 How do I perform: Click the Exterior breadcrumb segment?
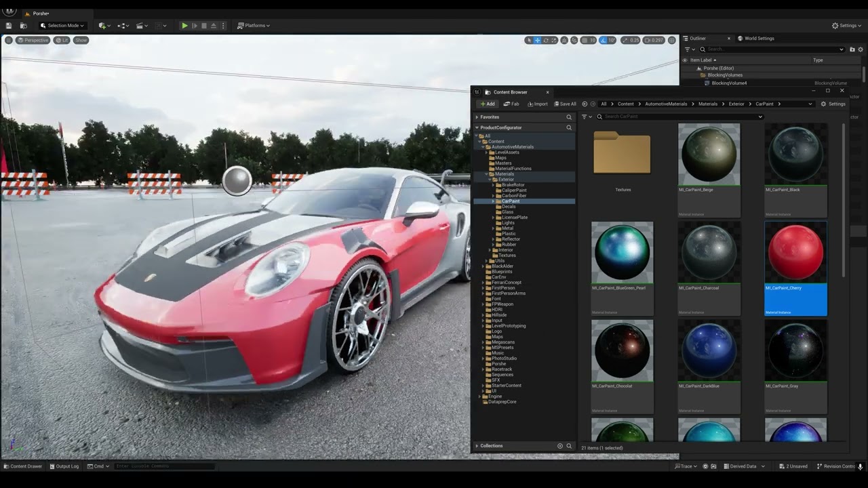pyautogui.click(x=736, y=104)
